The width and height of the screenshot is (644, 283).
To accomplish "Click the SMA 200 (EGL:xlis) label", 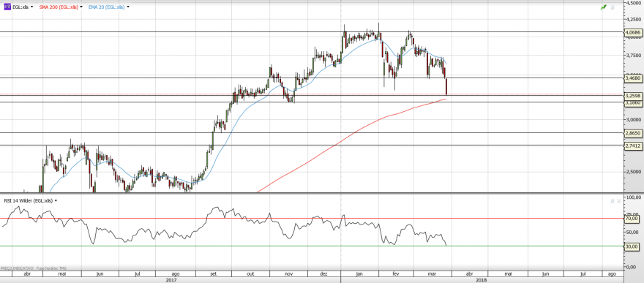I will point(59,7).
